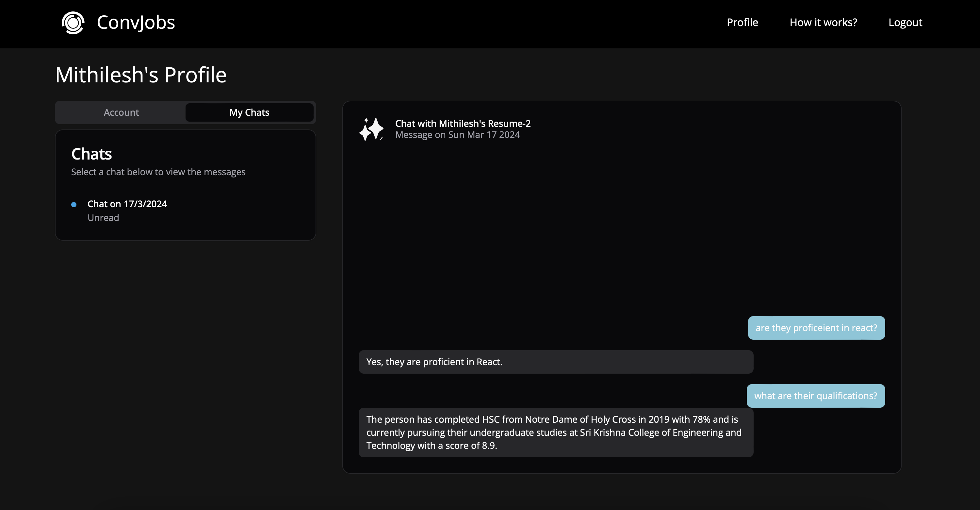Select the My Chats tab
The height and width of the screenshot is (510, 980).
tap(249, 113)
